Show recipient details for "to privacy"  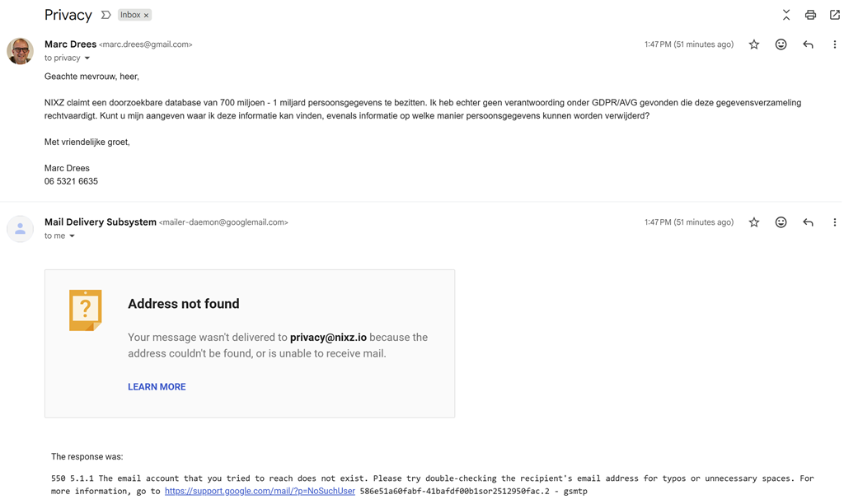(x=87, y=58)
